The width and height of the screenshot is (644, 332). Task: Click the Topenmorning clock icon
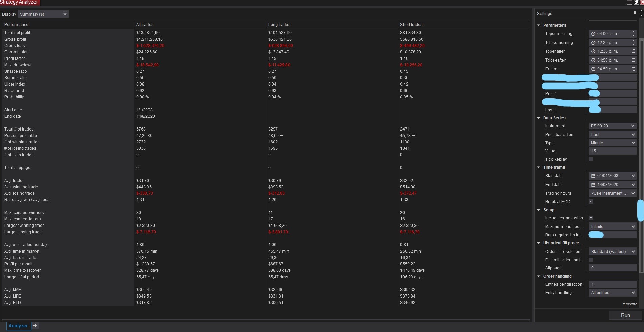point(593,34)
